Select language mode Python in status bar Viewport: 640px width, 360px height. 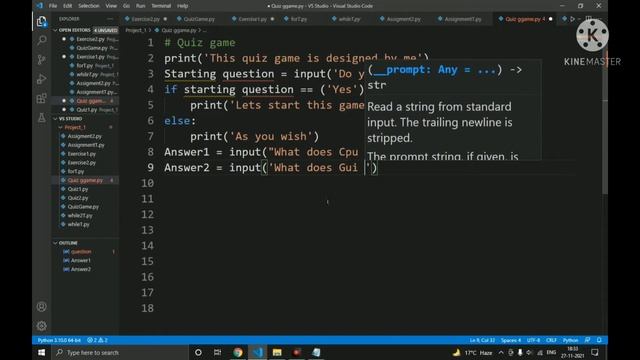click(x=570, y=340)
